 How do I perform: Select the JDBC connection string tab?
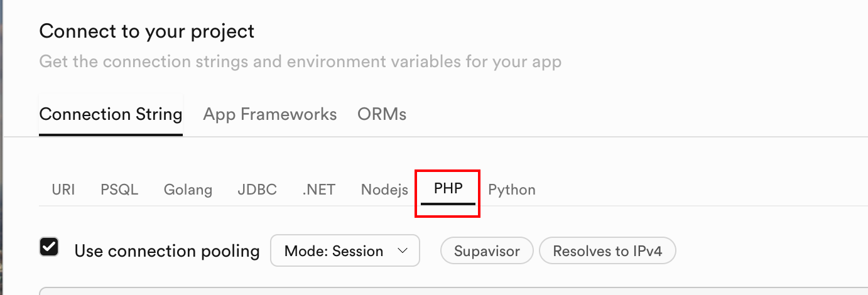tap(257, 190)
